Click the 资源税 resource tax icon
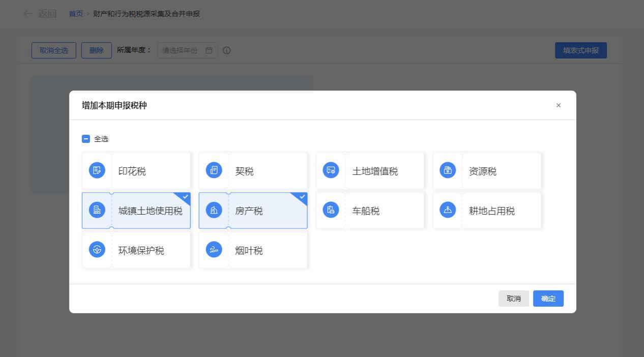Image resolution: width=644 pixels, height=357 pixels. tap(448, 171)
